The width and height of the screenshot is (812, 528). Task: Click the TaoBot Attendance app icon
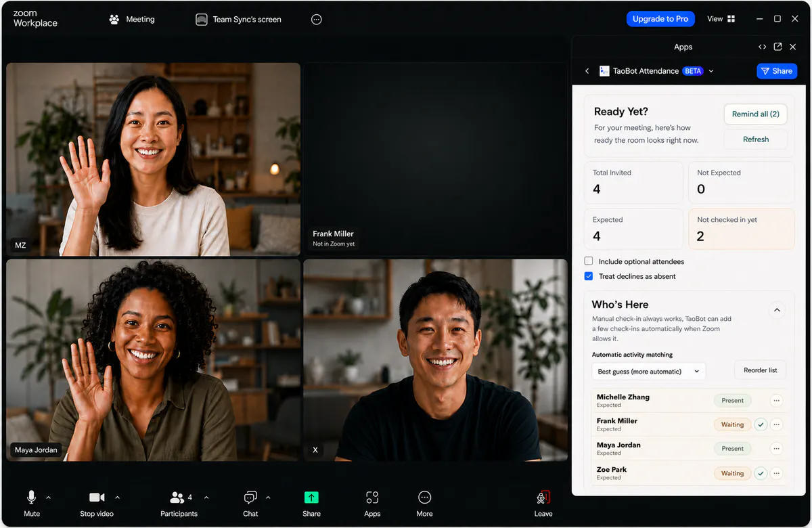click(604, 71)
